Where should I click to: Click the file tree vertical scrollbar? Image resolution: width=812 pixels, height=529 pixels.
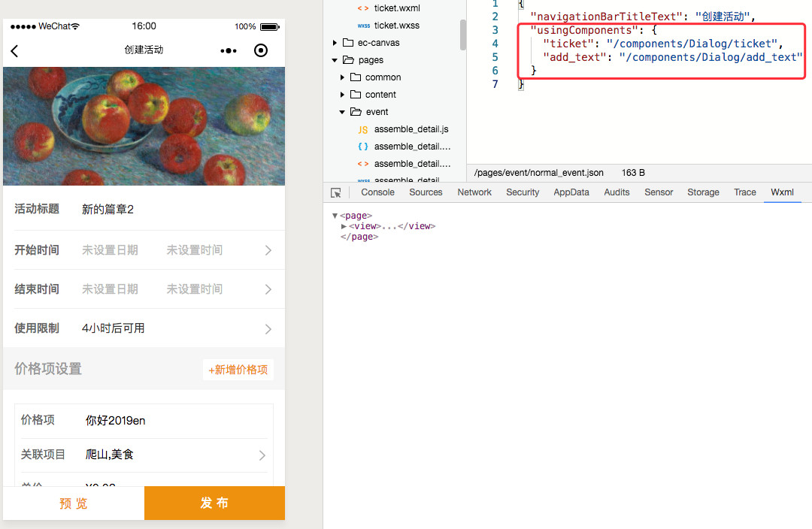coord(463,35)
